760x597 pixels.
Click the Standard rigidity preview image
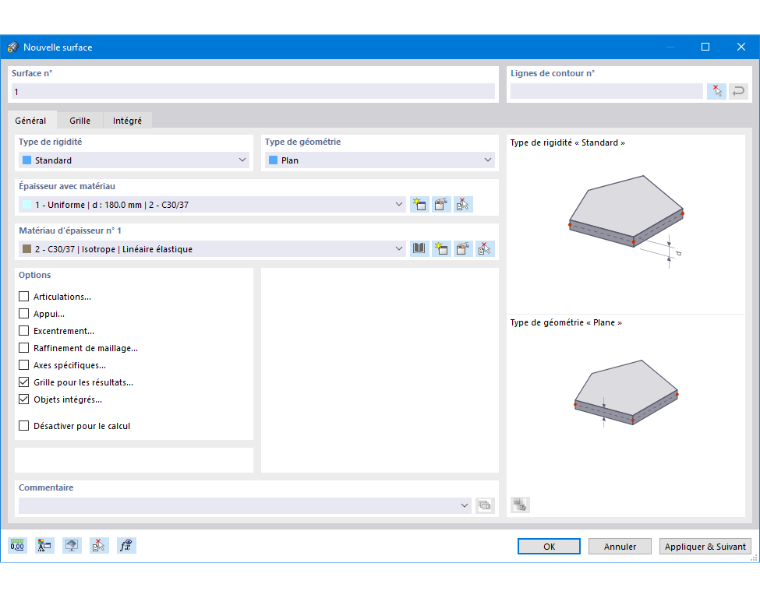626,220
